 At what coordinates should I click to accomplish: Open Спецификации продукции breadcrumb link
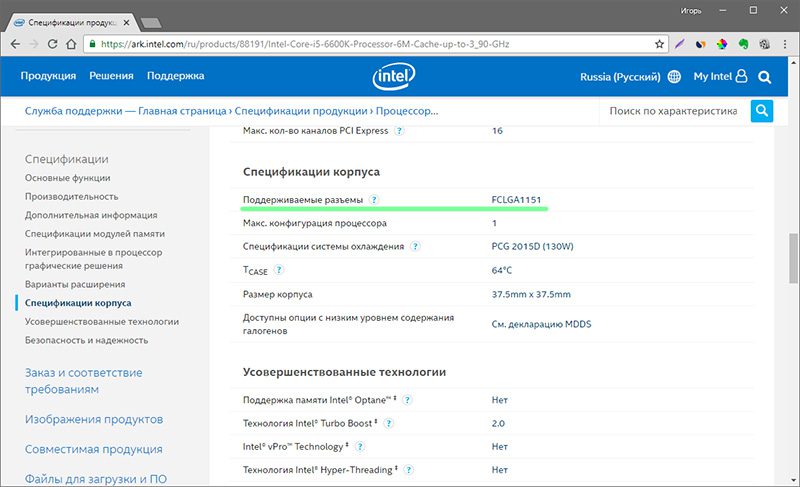click(301, 111)
